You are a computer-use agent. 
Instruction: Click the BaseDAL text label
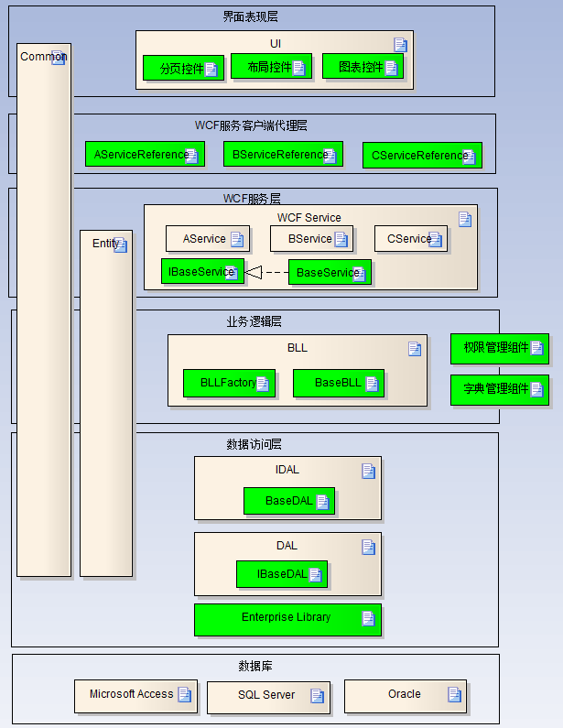289,501
